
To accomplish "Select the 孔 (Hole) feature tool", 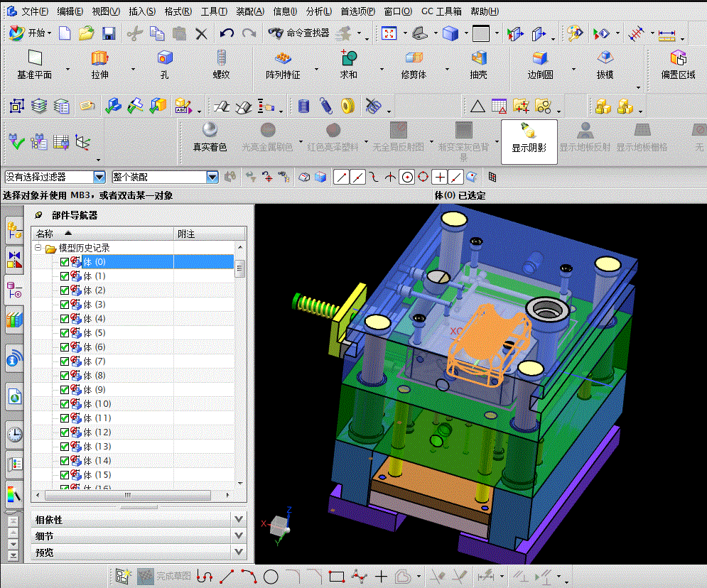I will (165, 59).
